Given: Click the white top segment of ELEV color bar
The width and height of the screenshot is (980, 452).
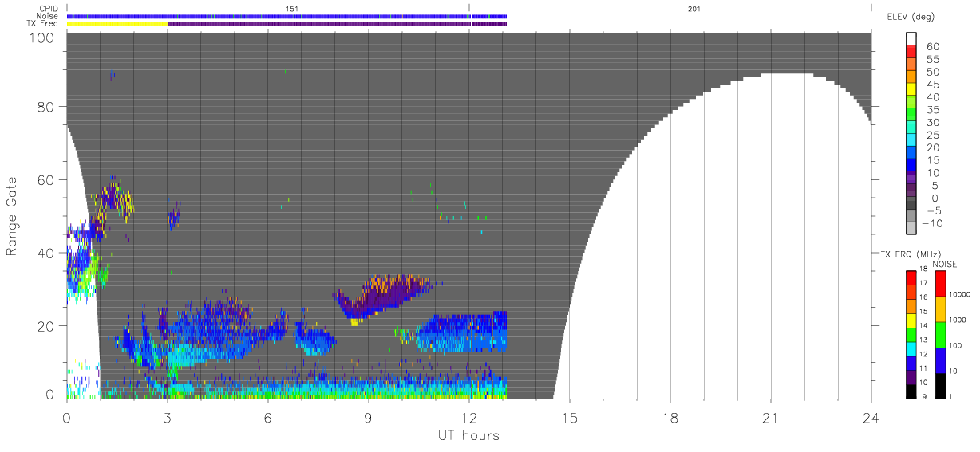Looking at the screenshot, I should click(x=912, y=39).
